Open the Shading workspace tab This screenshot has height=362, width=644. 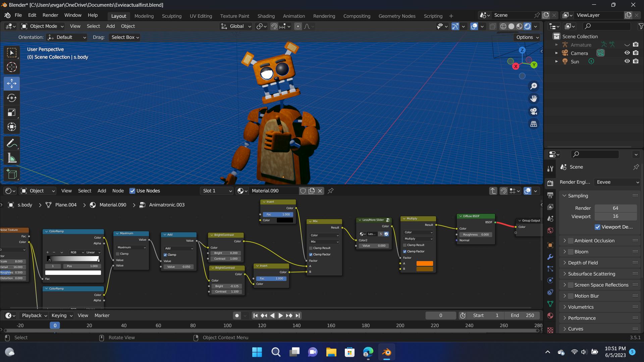[266, 16]
